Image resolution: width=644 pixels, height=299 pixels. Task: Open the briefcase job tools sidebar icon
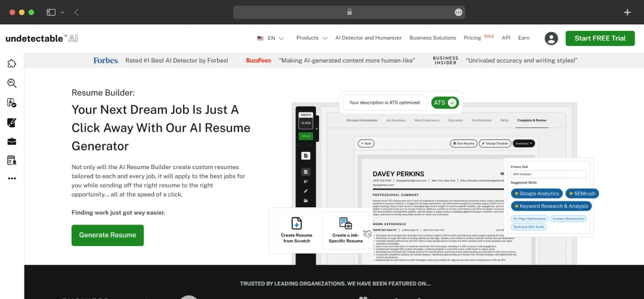click(12, 142)
